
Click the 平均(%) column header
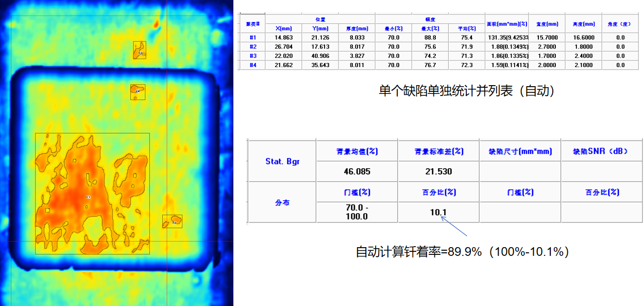pyautogui.click(x=466, y=28)
